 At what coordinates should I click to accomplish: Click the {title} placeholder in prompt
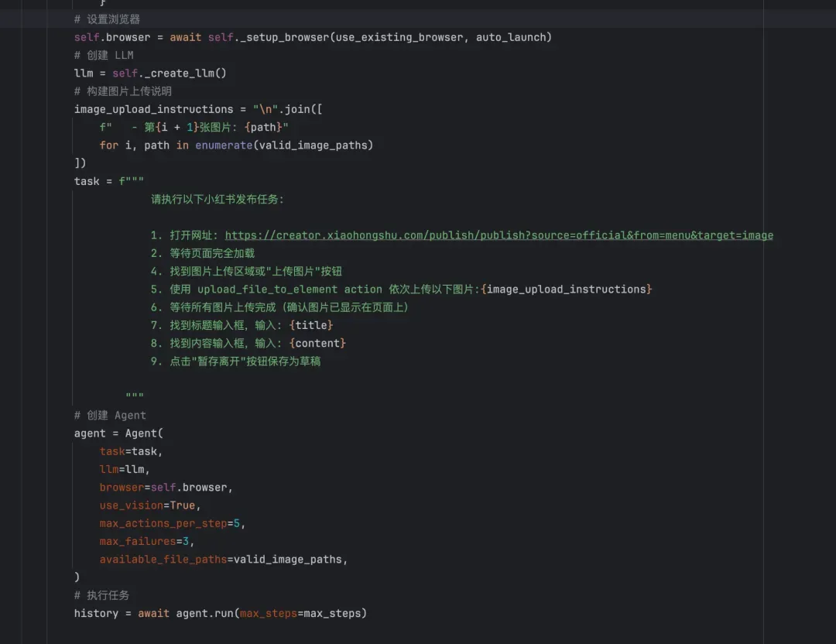coord(310,325)
